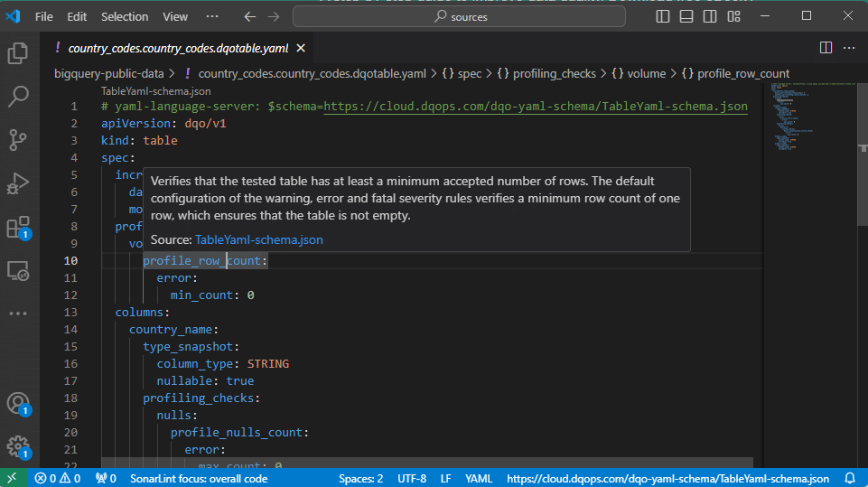Open more editor actions menu
Image resolution: width=868 pixels, height=487 pixels.
(x=849, y=48)
